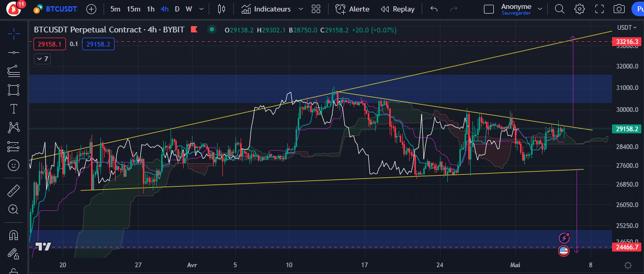Open the forecasting and measurement tools

pyautogui.click(x=14, y=146)
